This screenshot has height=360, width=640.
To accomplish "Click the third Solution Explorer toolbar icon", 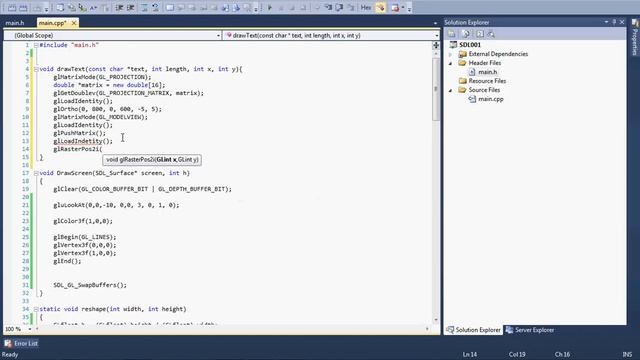I will click(x=480, y=34).
